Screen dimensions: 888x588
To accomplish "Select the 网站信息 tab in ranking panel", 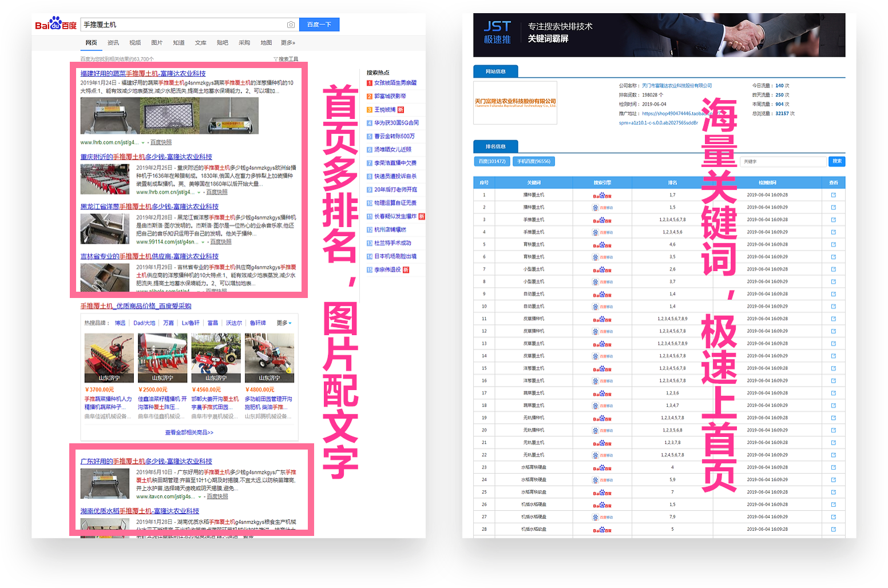I will coord(495,71).
